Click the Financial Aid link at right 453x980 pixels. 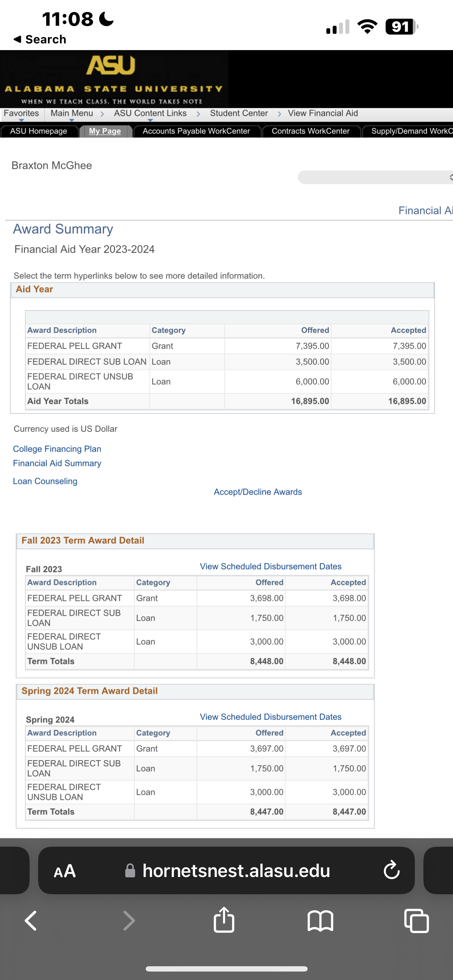pos(425,210)
